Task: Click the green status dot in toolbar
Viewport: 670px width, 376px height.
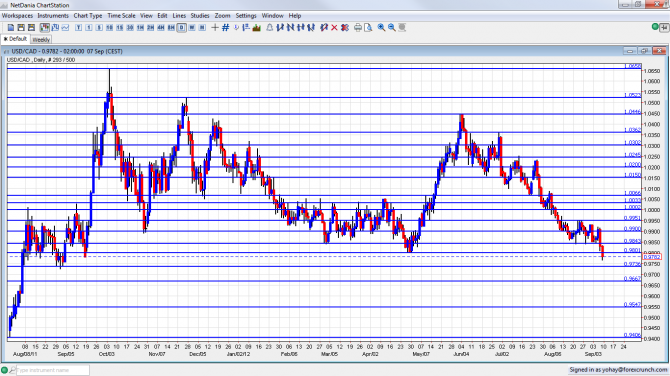Action: click(655, 27)
